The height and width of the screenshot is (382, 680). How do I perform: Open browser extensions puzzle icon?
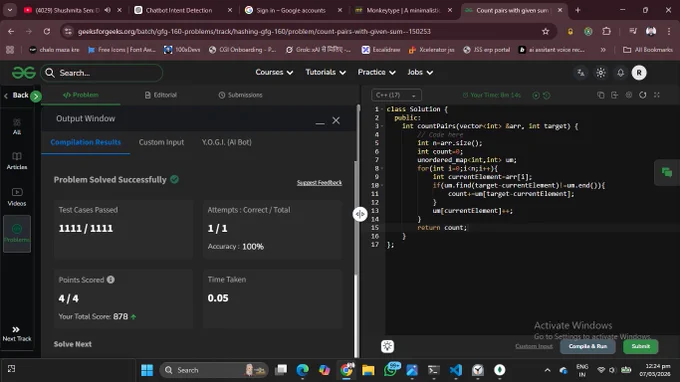(606, 31)
